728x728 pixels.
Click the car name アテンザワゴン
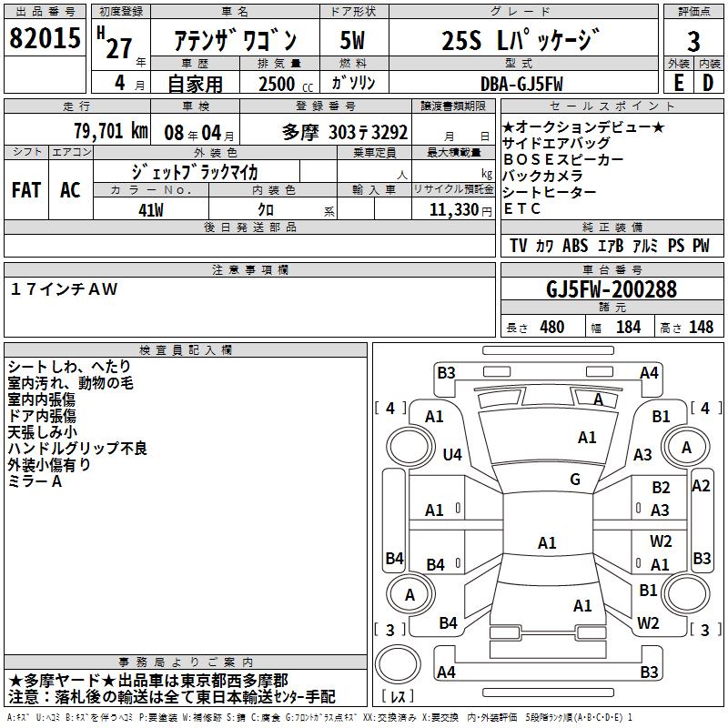click(x=236, y=40)
